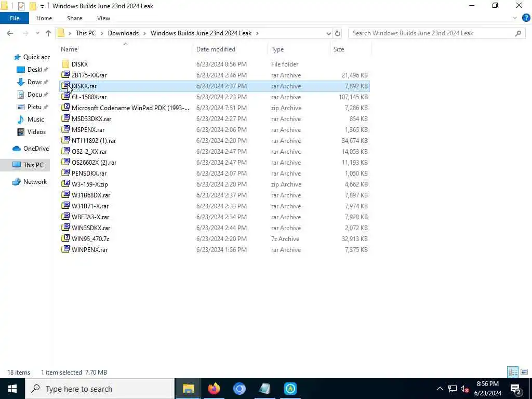Viewport: 532px width, 399px height.
Task: Open the File menu
Action: click(x=15, y=18)
